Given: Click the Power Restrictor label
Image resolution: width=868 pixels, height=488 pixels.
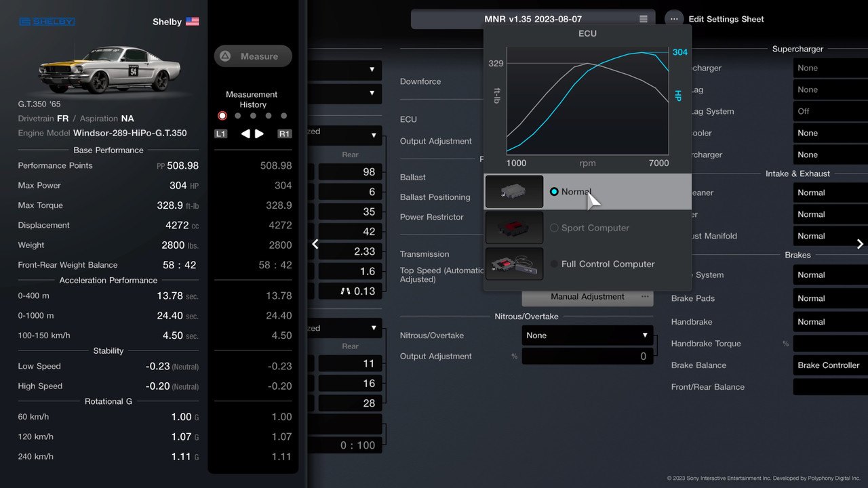Looking at the screenshot, I should (432, 217).
